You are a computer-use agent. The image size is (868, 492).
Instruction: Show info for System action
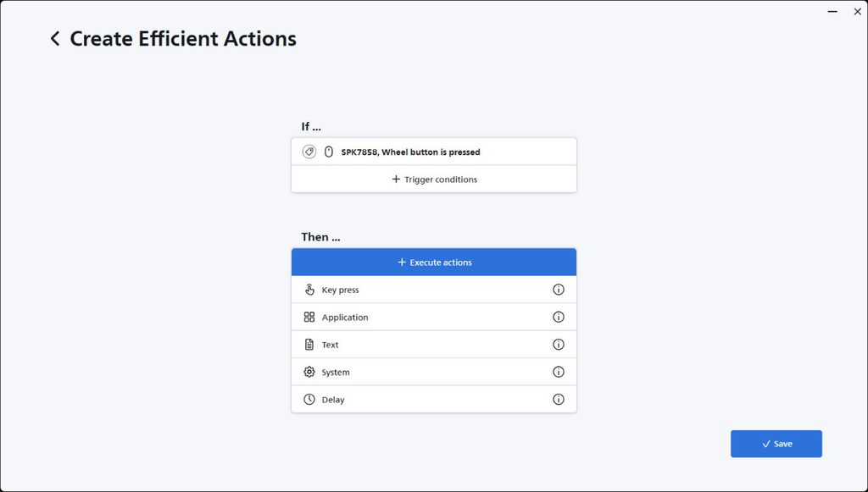[x=559, y=372]
